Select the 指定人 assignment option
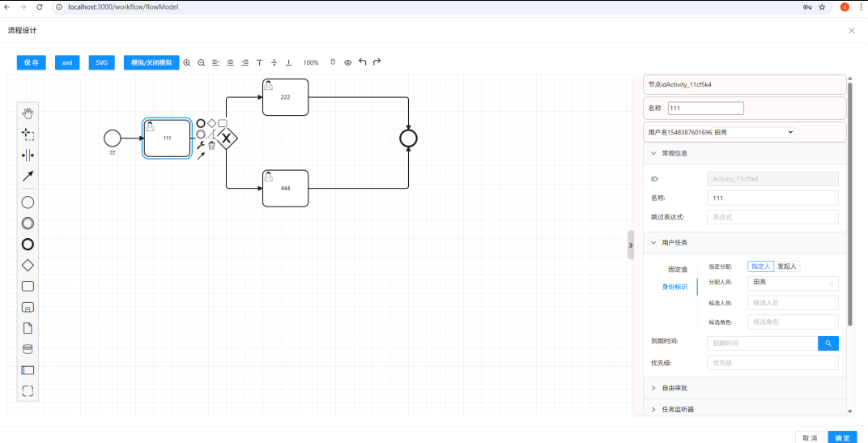868x443 pixels. pyautogui.click(x=760, y=266)
